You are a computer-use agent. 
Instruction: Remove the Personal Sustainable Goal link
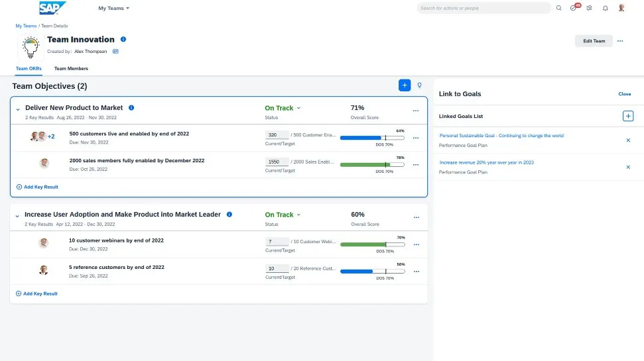628,140
